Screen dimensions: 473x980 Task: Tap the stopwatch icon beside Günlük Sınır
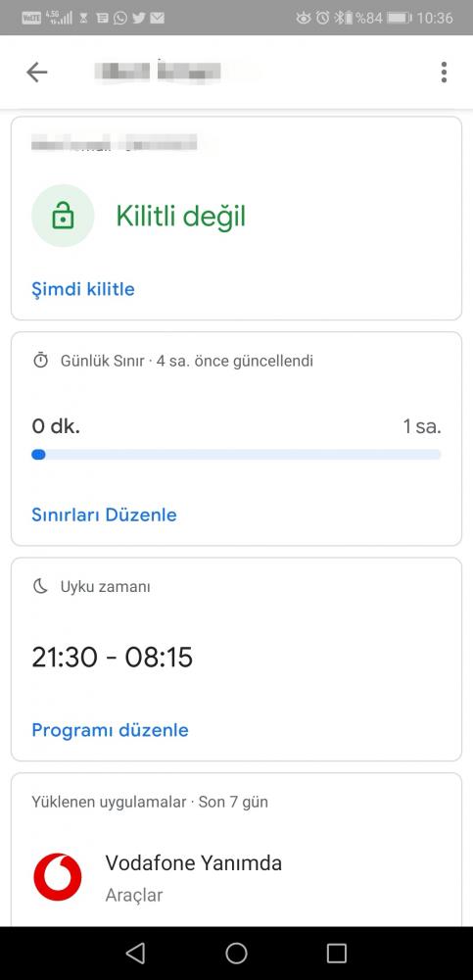40,361
